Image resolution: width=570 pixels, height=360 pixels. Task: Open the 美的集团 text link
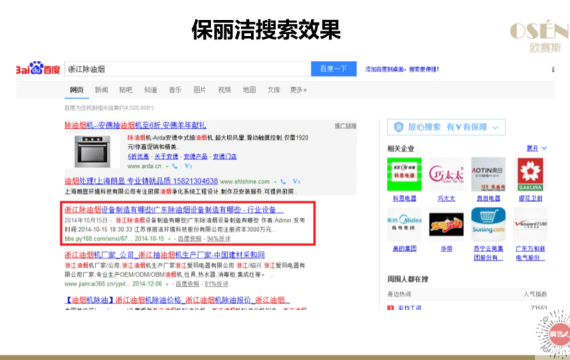404,249
